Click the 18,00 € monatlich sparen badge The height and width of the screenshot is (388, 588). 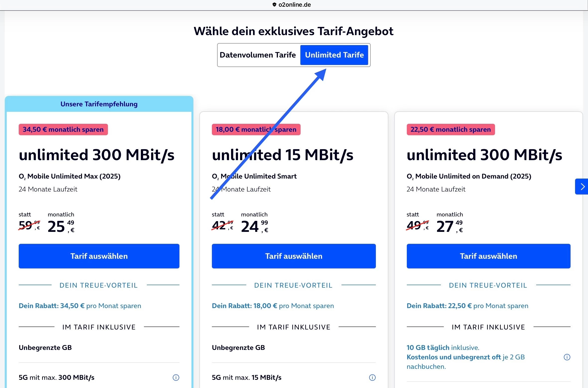tap(256, 129)
